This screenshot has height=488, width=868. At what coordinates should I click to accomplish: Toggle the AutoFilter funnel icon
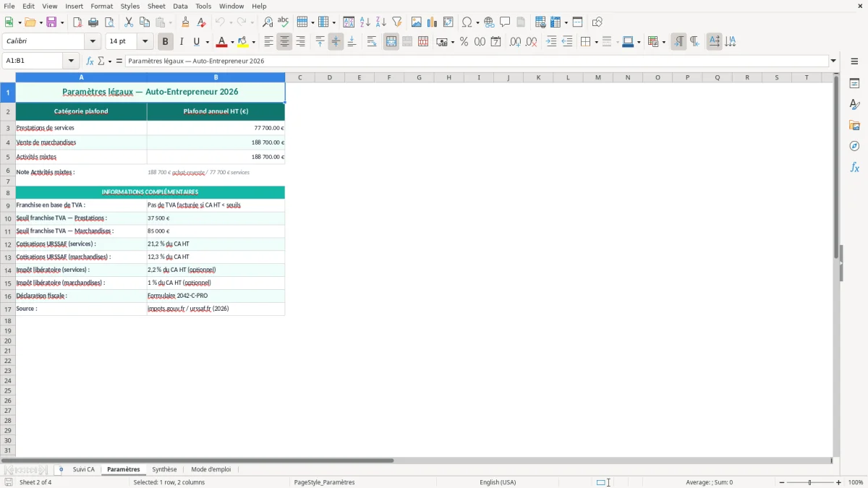click(397, 22)
